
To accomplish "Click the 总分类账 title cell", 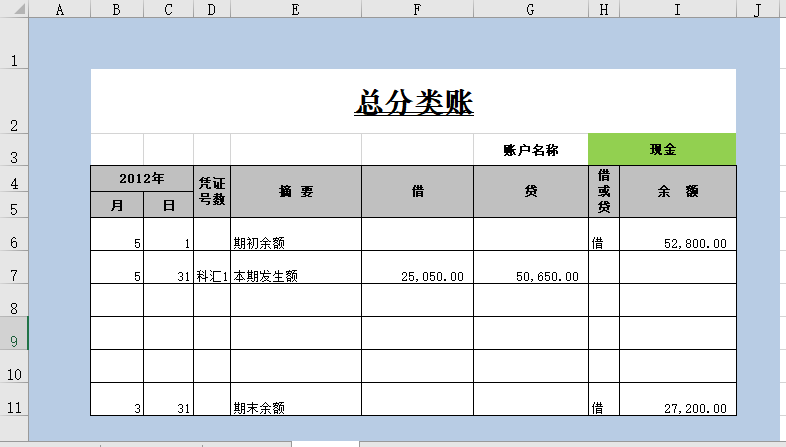I will point(413,101).
